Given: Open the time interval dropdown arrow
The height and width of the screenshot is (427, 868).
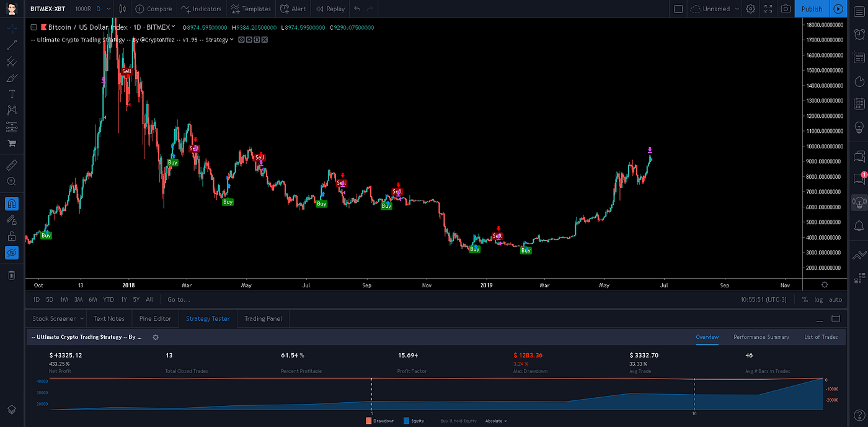Looking at the screenshot, I should pyautogui.click(x=108, y=9).
